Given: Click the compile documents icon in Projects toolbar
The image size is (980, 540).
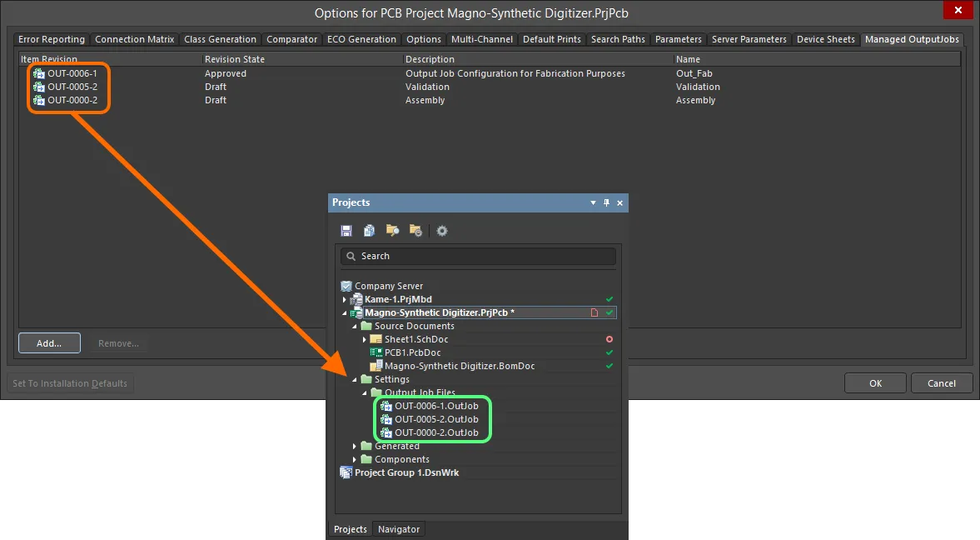Looking at the screenshot, I should pos(370,231).
